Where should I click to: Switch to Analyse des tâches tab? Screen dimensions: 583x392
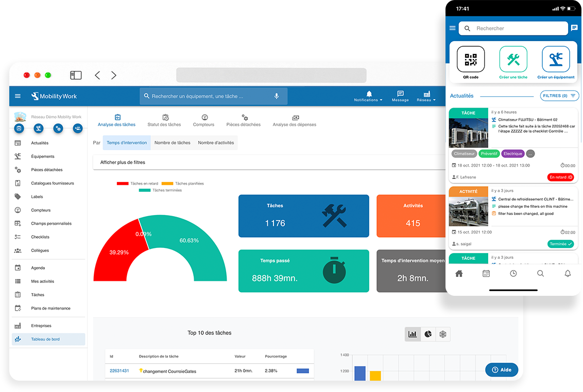point(116,121)
